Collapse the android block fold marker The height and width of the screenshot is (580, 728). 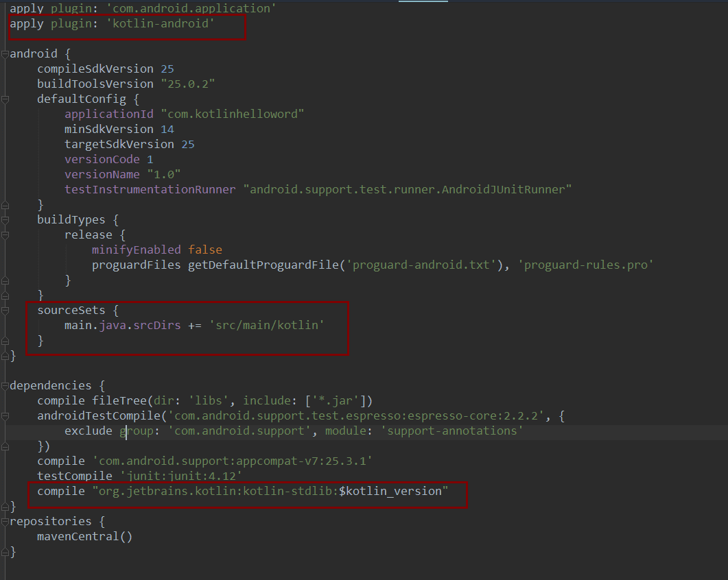point(5,54)
